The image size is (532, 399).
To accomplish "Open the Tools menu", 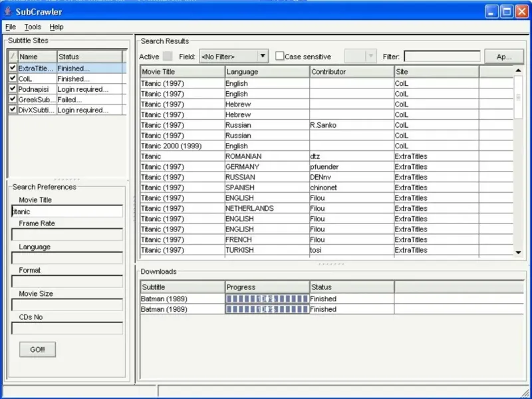I will tap(33, 27).
